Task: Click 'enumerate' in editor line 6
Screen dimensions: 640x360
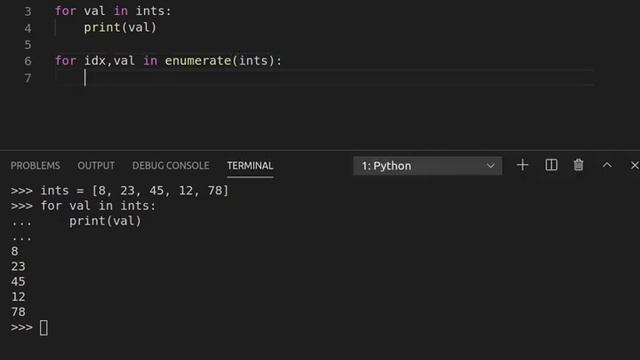Action: pyautogui.click(x=198, y=61)
